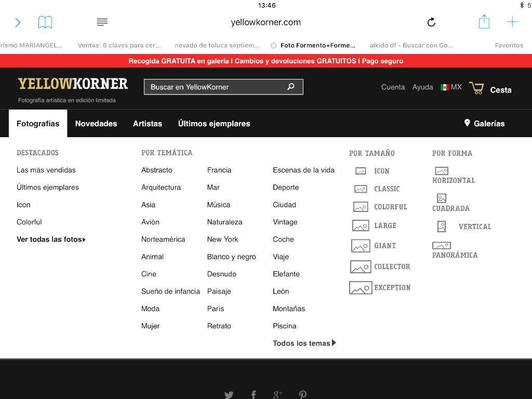Screen dimensions: 532x399
Task: Click the Blanco y negro theme link
Action: [231, 257]
